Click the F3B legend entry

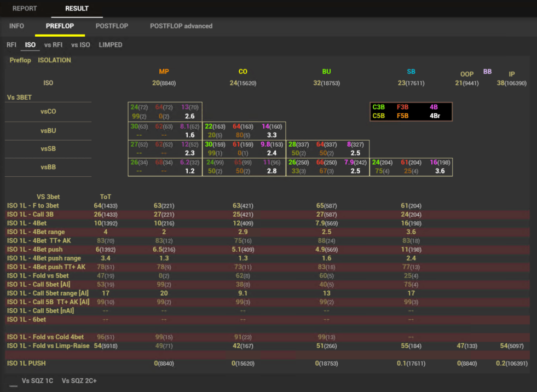coord(402,107)
